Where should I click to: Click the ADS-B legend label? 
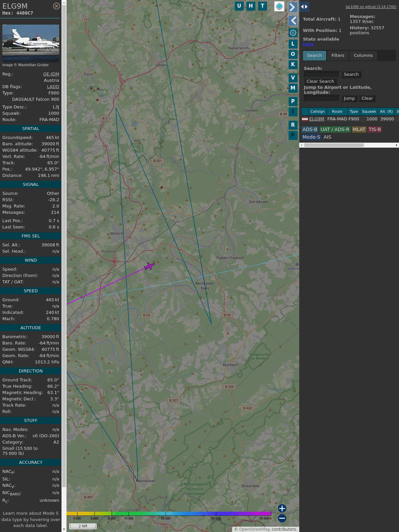310,130
